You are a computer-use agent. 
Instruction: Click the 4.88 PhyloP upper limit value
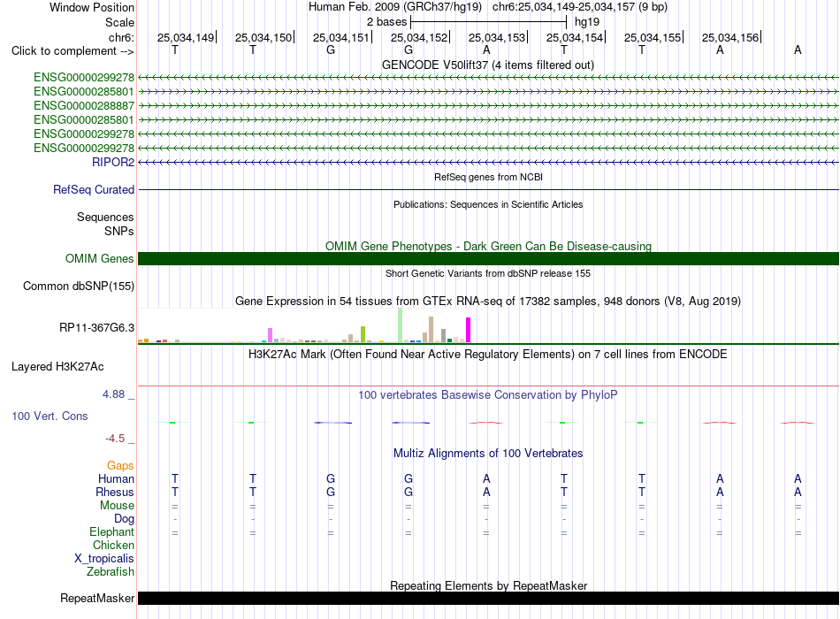(x=113, y=394)
